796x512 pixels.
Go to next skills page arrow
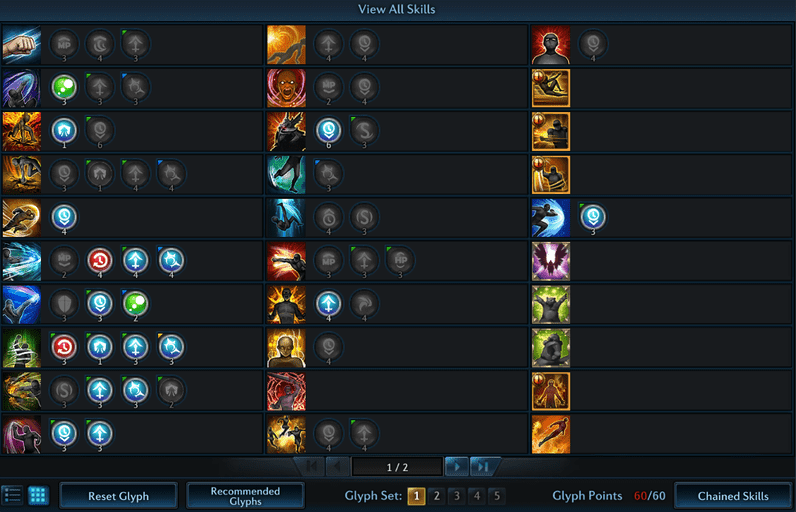pos(456,466)
